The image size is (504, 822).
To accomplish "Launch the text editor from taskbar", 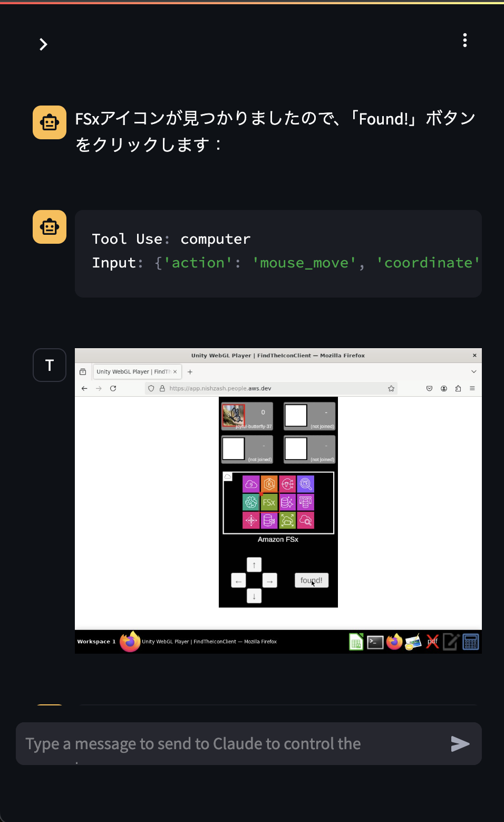I will click(451, 642).
